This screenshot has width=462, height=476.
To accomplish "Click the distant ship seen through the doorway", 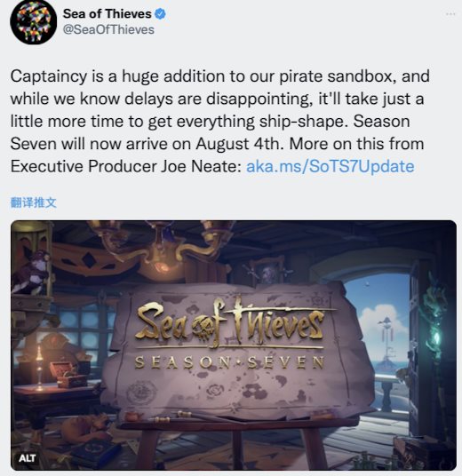I will [x=386, y=343].
